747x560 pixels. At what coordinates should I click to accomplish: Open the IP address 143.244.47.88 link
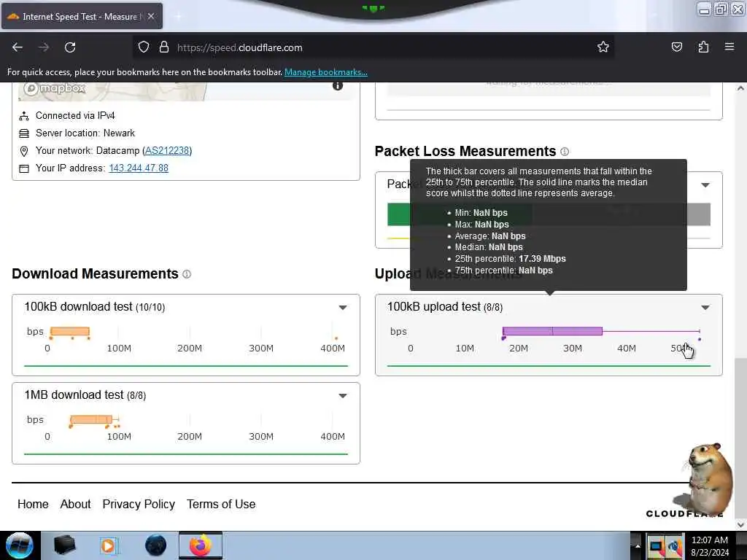pos(139,168)
